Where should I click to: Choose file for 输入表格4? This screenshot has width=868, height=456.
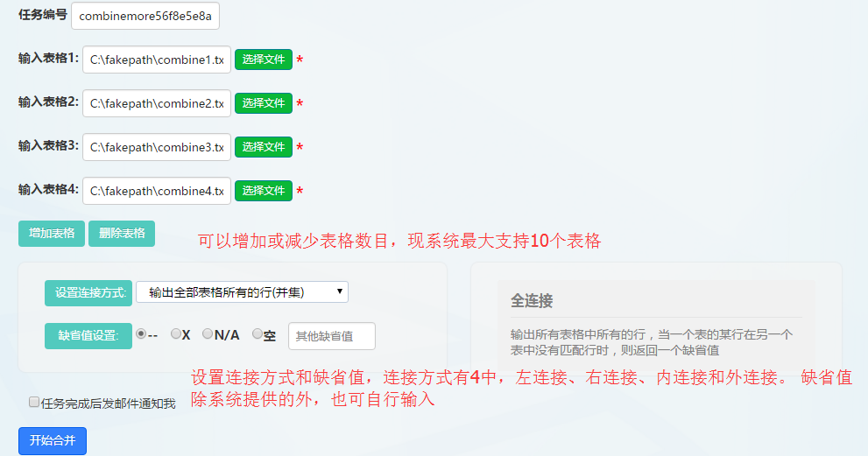pyautogui.click(x=264, y=191)
